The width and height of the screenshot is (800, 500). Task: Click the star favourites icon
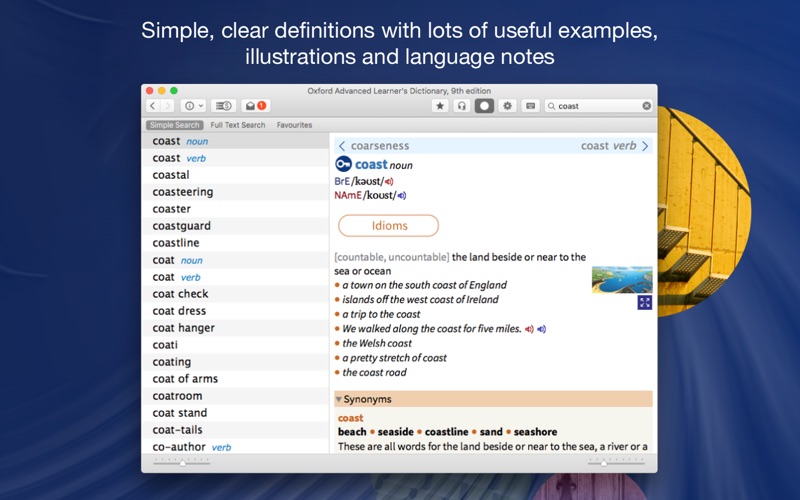click(x=440, y=106)
